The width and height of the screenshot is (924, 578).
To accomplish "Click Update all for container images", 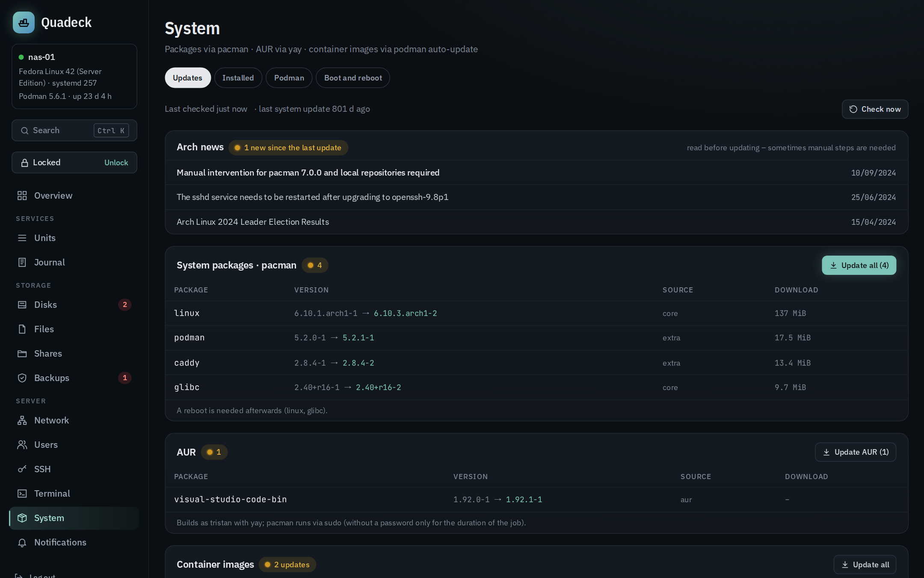I will tap(865, 565).
